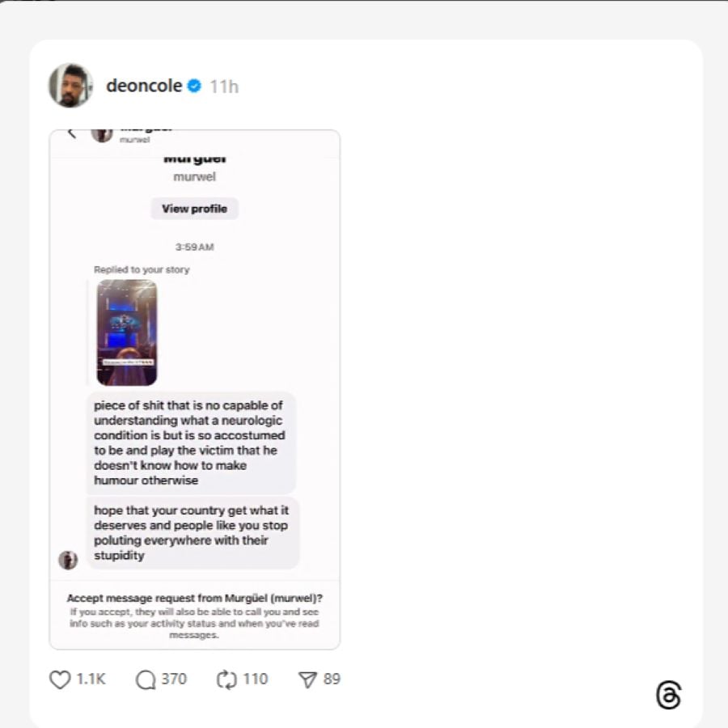
Task: Open the 370 replies count
Action: [174, 679]
